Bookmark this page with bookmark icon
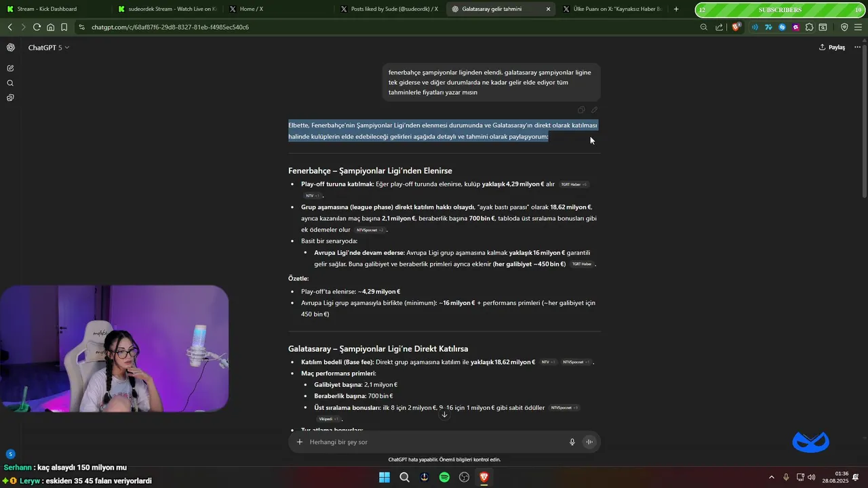The width and height of the screenshot is (868, 488). tap(64, 27)
